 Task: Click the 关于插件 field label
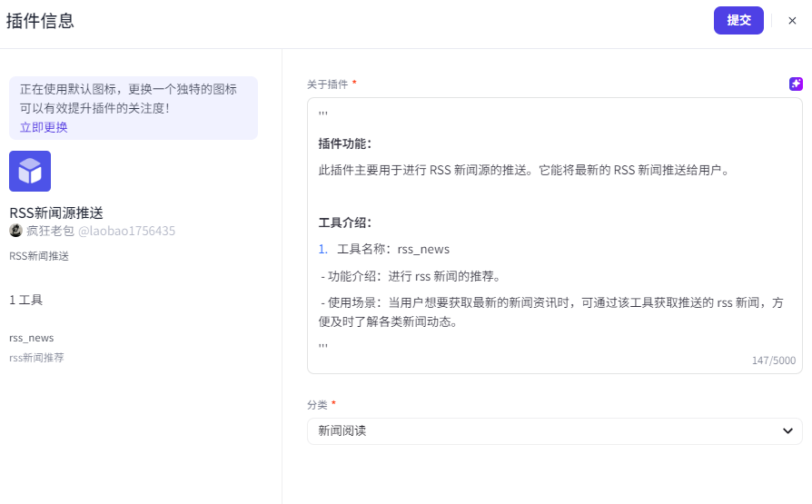pos(327,84)
